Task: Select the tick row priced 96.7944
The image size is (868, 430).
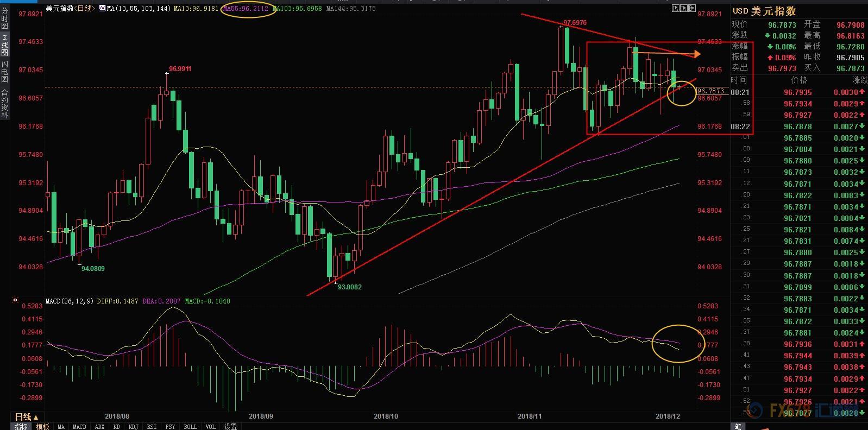Action: click(799, 356)
